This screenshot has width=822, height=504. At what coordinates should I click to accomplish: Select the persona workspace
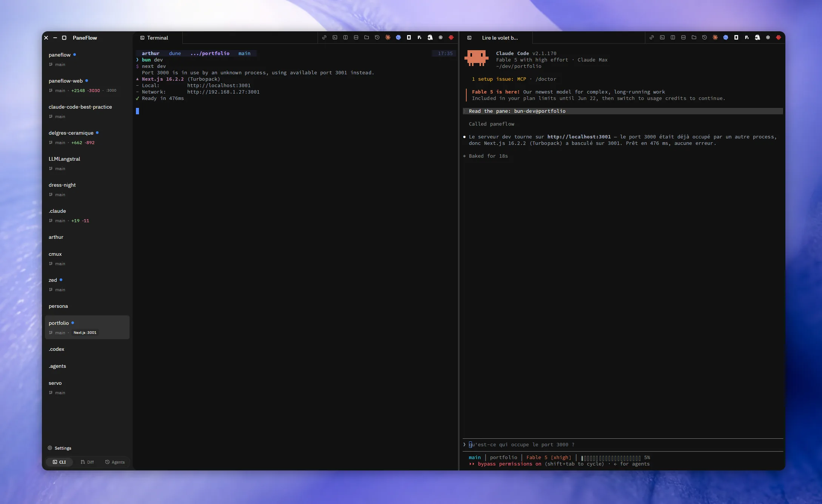87,306
